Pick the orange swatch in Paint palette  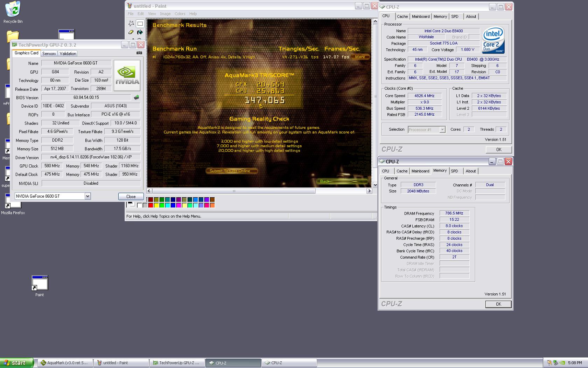click(x=212, y=205)
